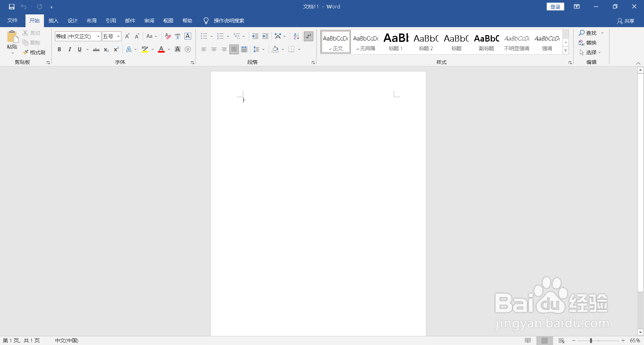
Task: Align text to the right
Action: (224, 50)
